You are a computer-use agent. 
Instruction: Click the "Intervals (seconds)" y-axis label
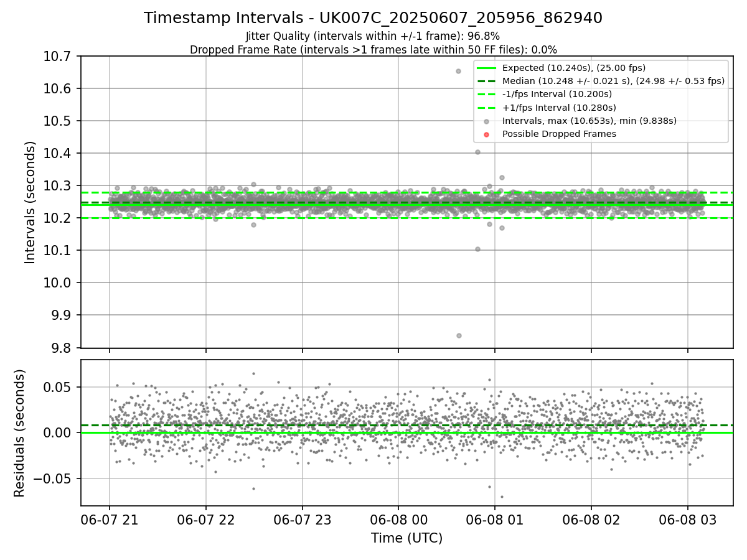31,202
